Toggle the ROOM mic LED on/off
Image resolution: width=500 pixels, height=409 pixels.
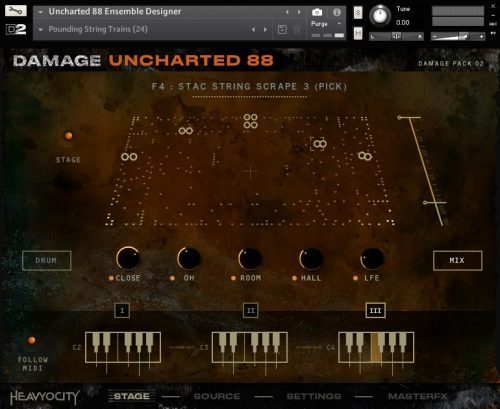233,278
